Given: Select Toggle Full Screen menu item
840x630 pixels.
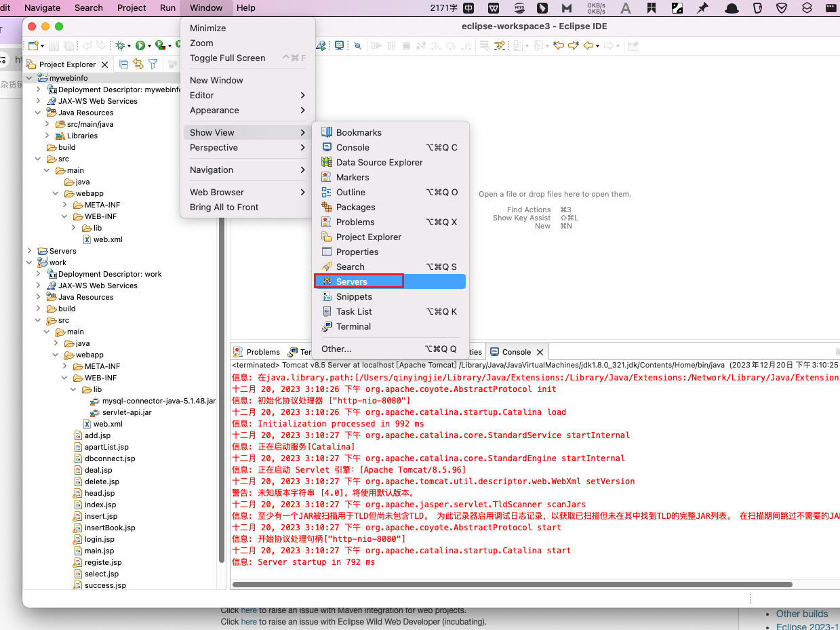Looking at the screenshot, I should (x=247, y=58).
